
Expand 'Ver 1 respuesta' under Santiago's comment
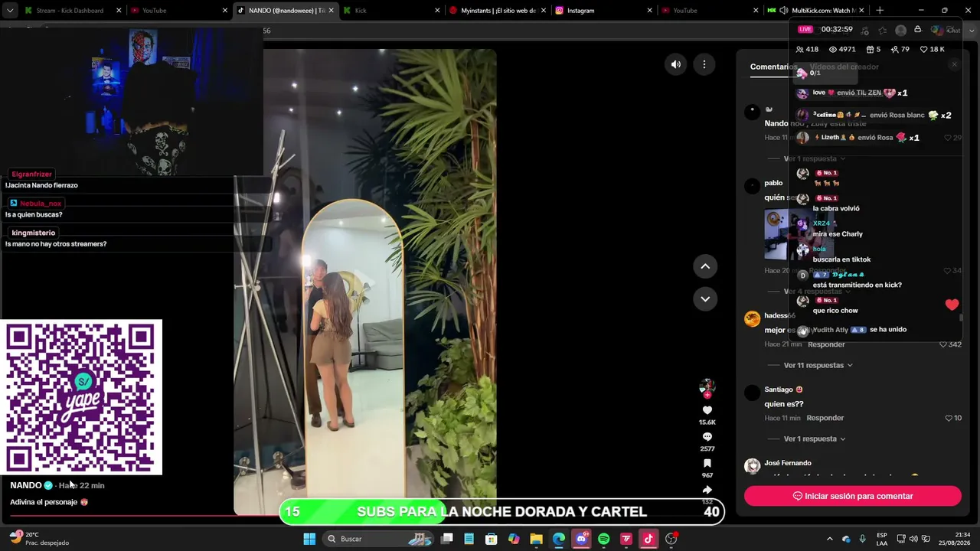[814, 439]
